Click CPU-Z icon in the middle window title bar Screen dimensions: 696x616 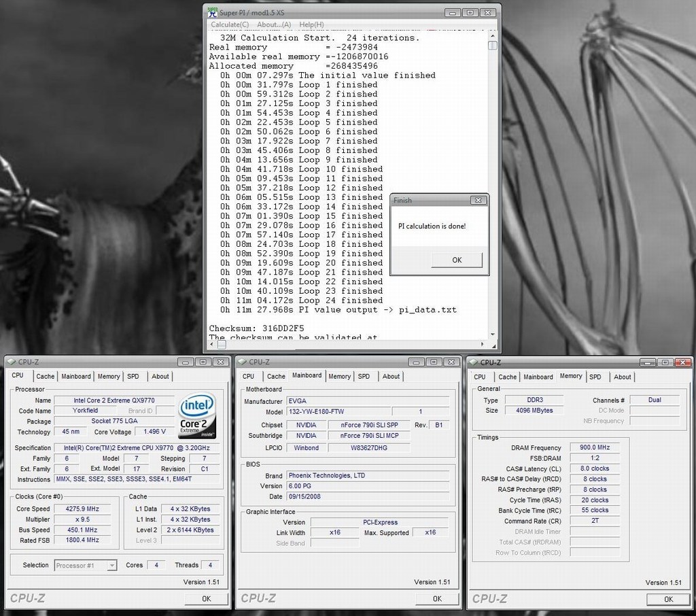click(243, 362)
